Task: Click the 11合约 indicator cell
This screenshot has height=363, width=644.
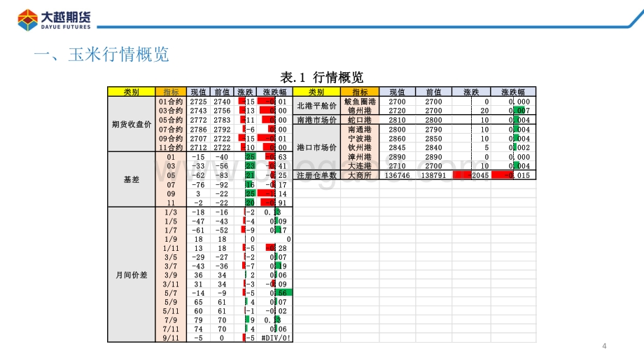Action: [x=171, y=147]
